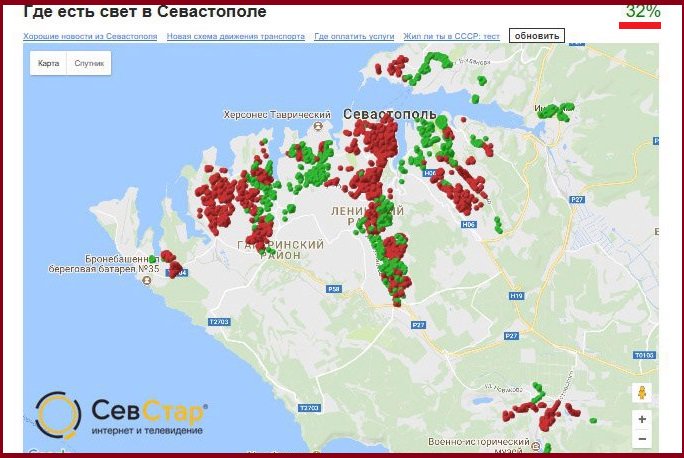Click the Street View pegman icon
684x458 pixels.
point(642,393)
